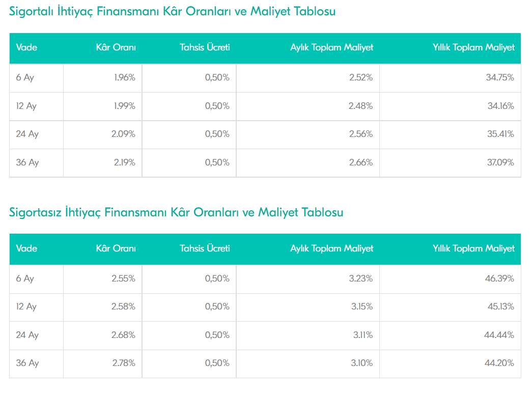
Task: Click Yıllık Toplam Maliyet header in Sigortasız table
Action: pyautogui.click(x=473, y=248)
